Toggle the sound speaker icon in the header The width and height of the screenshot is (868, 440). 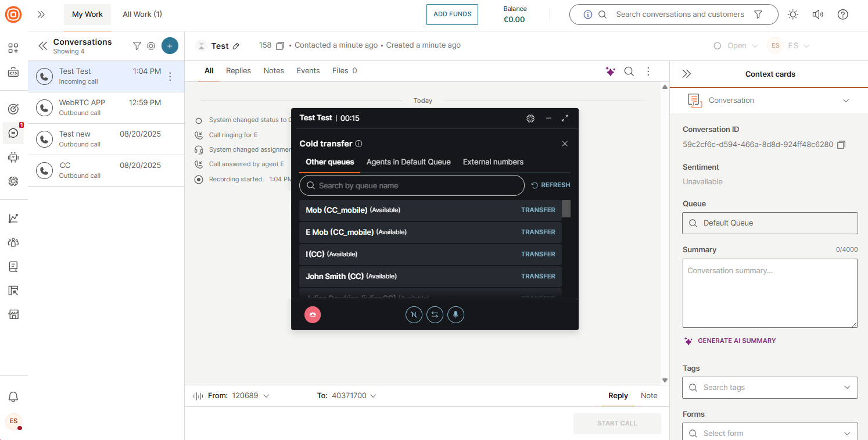pyautogui.click(x=818, y=15)
